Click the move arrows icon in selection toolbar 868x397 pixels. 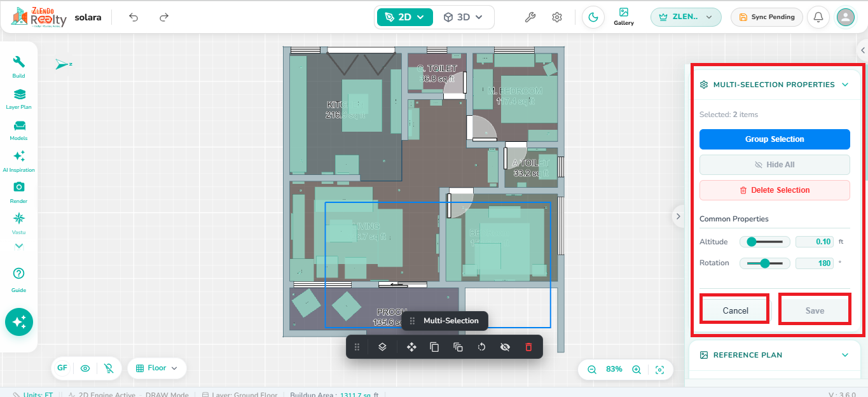(411, 347)
